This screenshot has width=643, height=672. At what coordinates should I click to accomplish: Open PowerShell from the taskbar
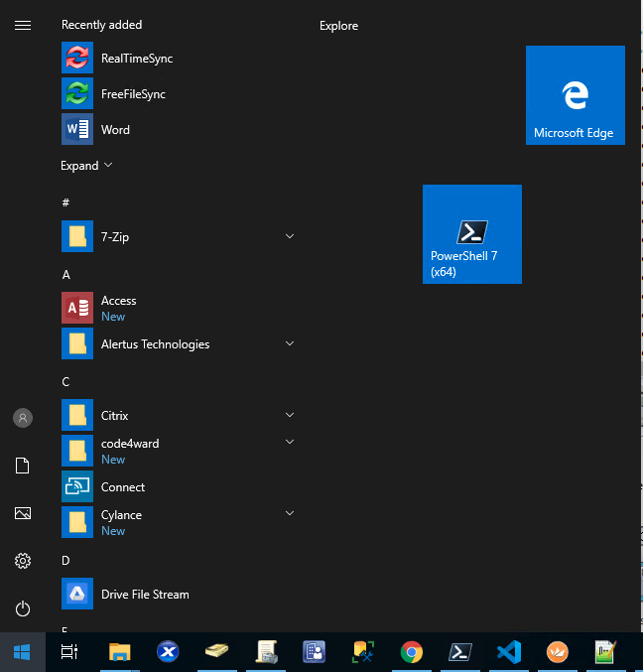click(x=460, y=652)
